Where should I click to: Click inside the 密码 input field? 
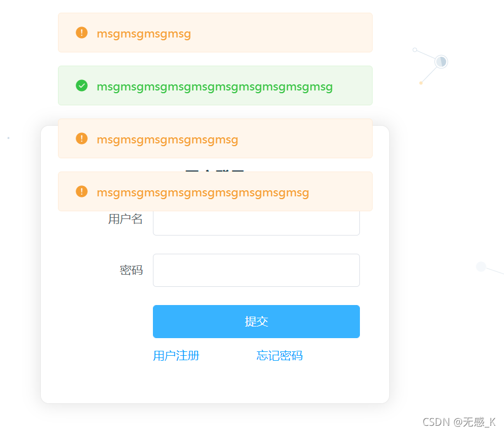[256, 270]
